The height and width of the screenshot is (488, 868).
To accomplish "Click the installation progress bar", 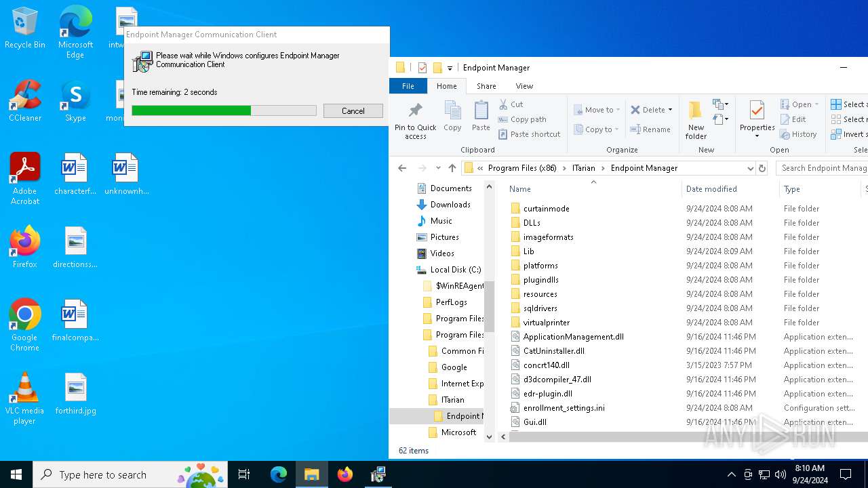I will tap(224, 110).
